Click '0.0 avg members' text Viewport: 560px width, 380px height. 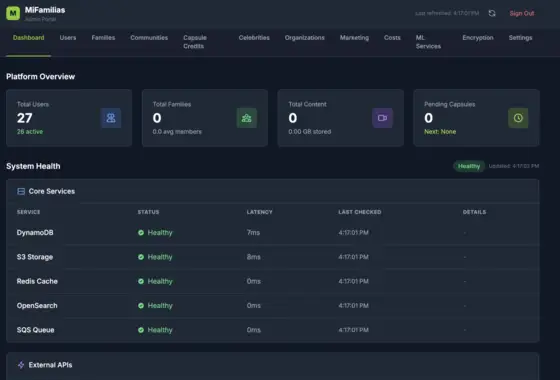[x=177, y=132]
